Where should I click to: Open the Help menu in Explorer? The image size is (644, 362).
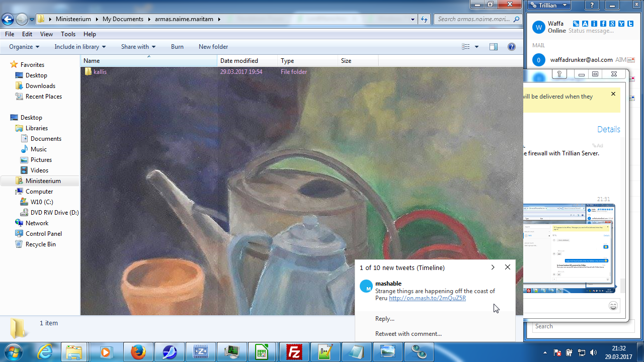pyautogui.click(x=90, y=34)
